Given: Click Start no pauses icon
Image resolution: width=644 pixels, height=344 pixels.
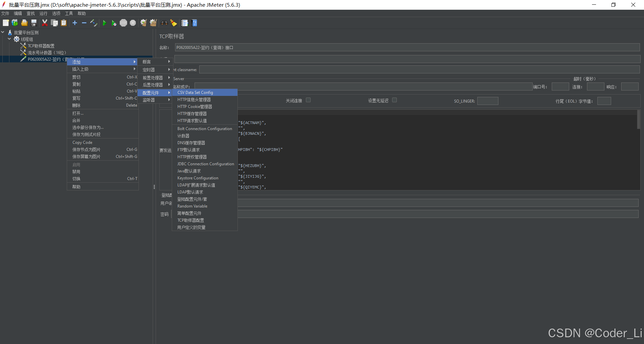Looking at the screenshot, I should pyautogui.click(x=114, y=23).
